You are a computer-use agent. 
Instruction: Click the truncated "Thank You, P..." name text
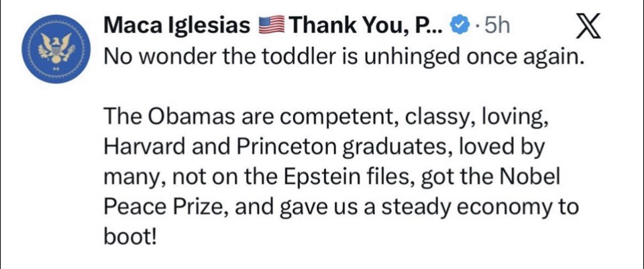point(366,27)
